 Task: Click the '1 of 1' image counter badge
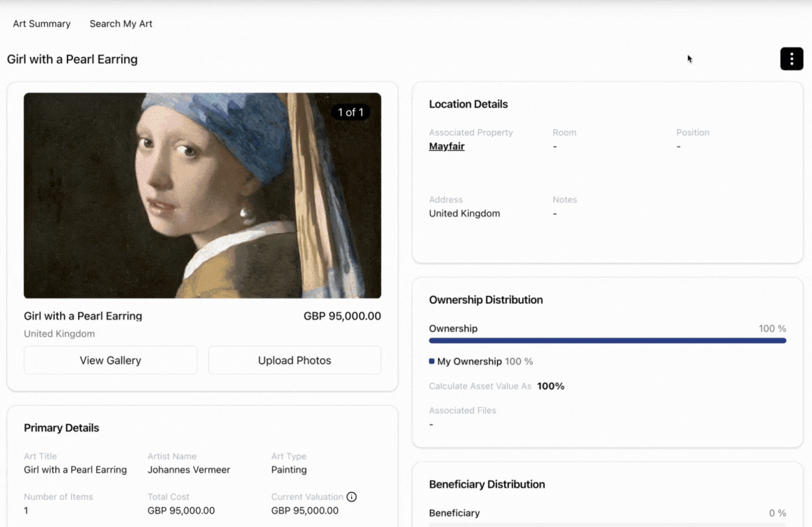(350, 112)
